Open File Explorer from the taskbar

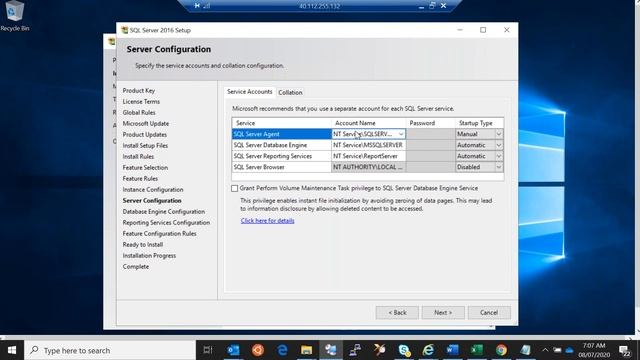307,350
